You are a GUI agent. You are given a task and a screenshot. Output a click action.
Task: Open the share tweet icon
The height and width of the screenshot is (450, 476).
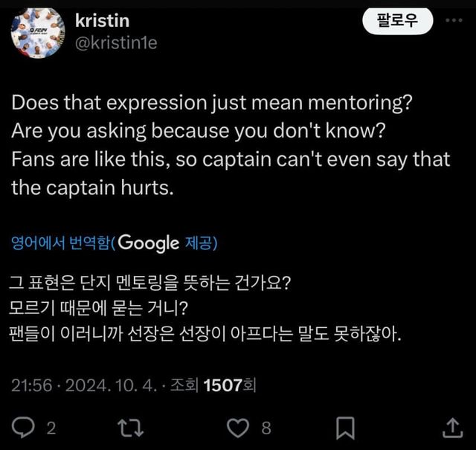point(451,427)
